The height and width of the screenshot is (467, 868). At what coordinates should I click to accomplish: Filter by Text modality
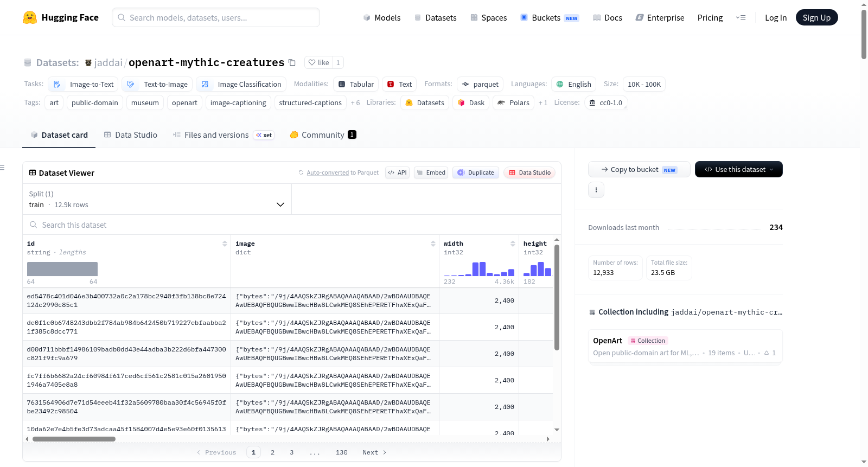coord(399,84)
